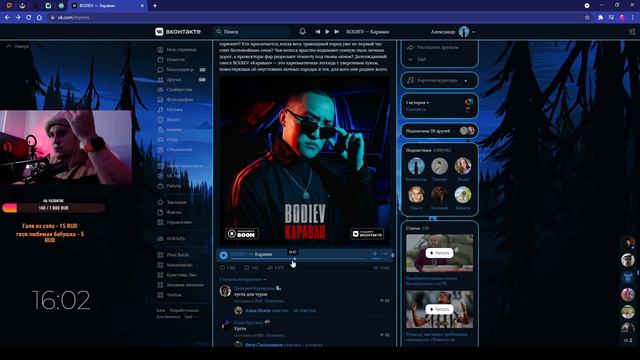
Task: Seek on the post audio progress bar
Action: pyautogui.click(x=298, y=259)
